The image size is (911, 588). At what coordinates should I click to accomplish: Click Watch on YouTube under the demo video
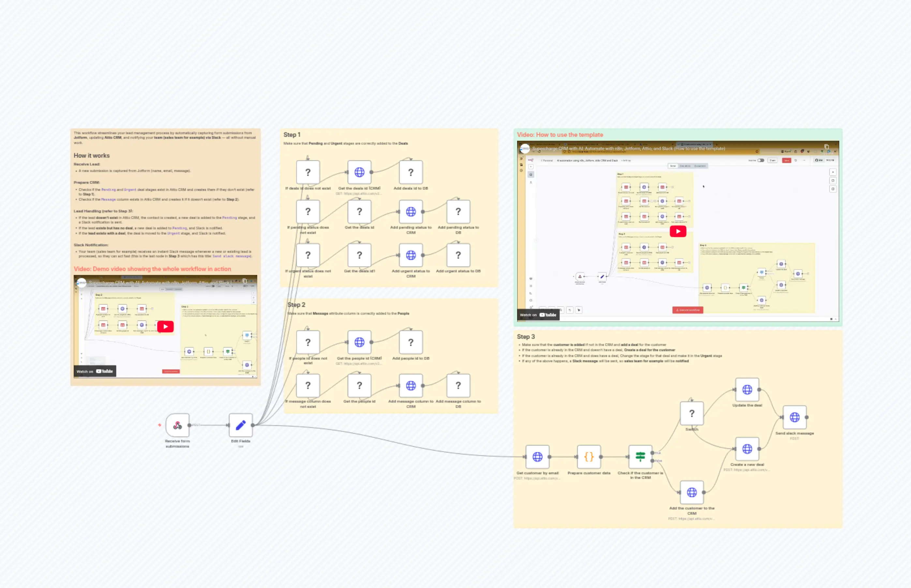95,371
